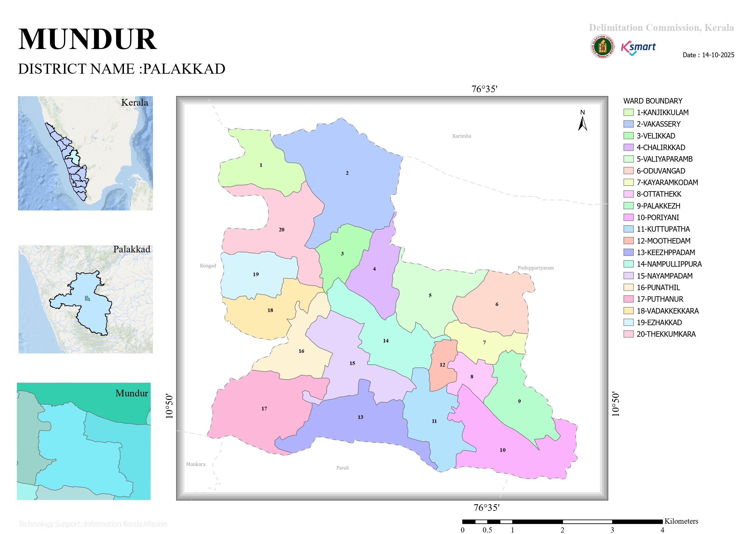Click ward number 14 on the map
Image resolution: width=756 pixels, height=534 pixels.
click(x=385, y=341)
